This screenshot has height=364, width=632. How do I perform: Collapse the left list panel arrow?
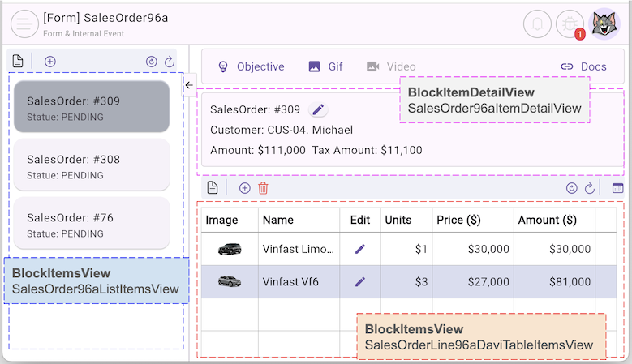tap(189, 85)
